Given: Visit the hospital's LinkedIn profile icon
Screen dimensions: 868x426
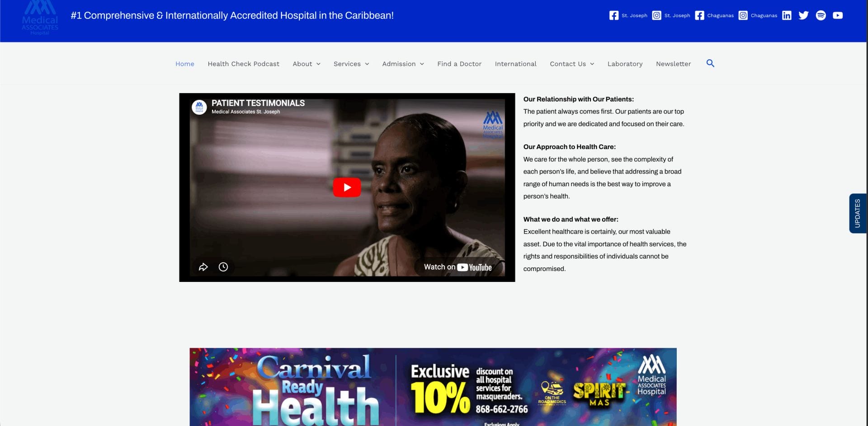Looking at the screenshot, I should click(787, 15).
